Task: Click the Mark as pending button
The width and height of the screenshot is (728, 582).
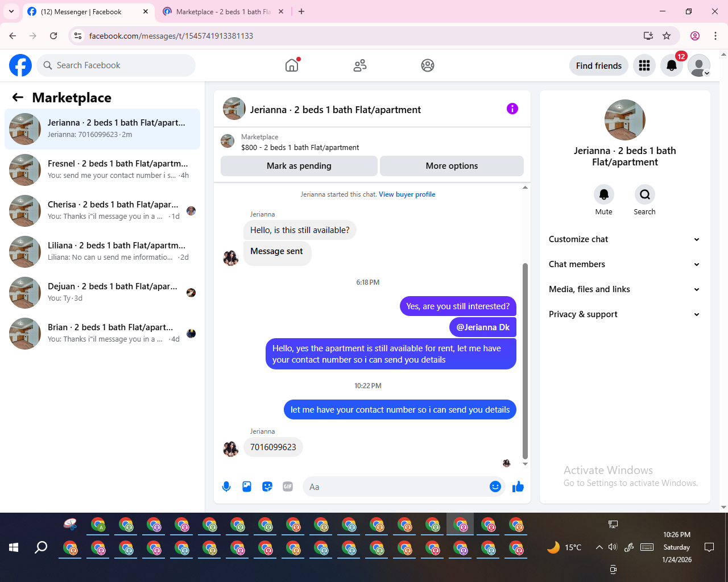Action: (x=299, y=166)
